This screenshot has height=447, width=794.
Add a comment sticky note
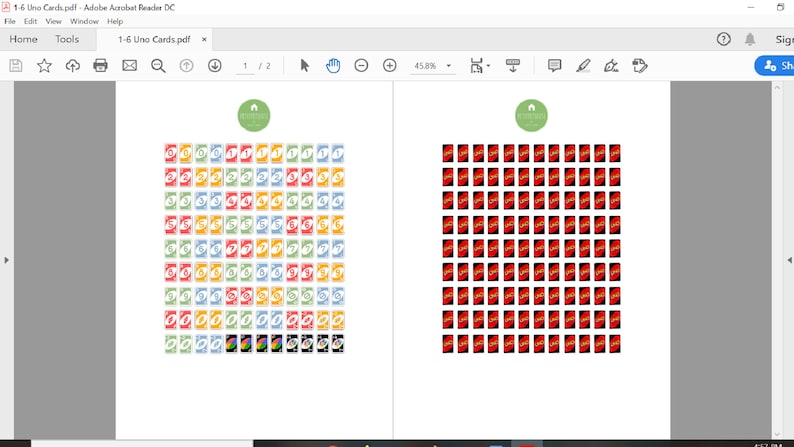click(x=554, y=65)
